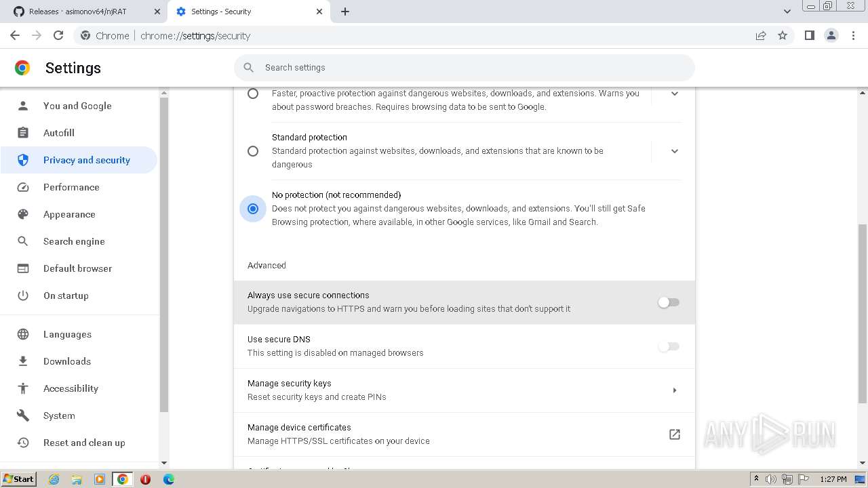Click Chrome icon in taskbar
868x488 pixels.
123,479
